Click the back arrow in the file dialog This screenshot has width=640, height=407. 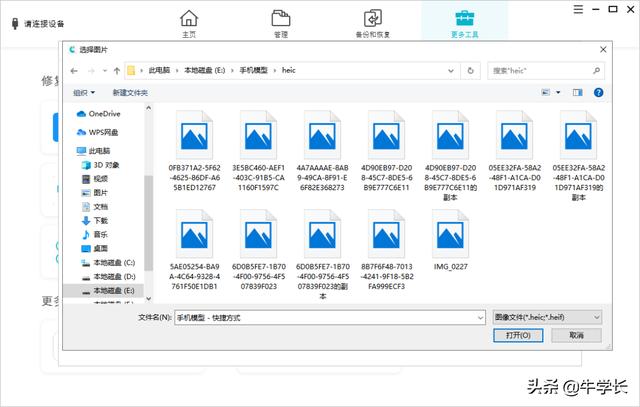tap(74, 71)
